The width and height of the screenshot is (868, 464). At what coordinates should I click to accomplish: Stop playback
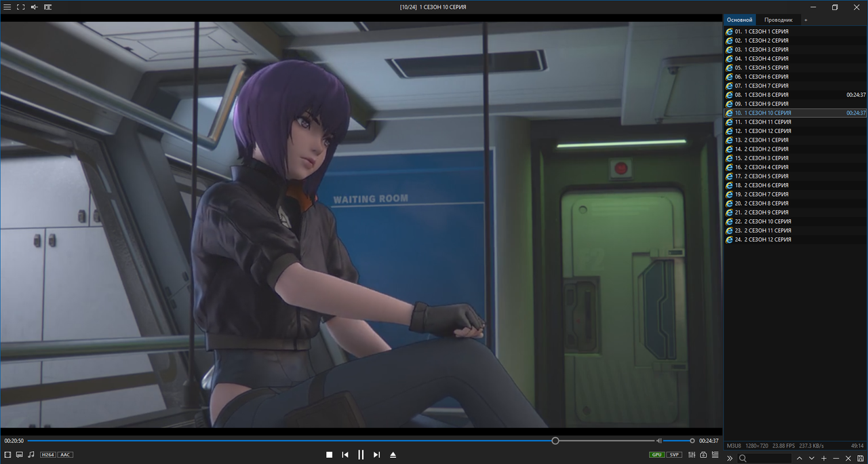click(329, 455)
